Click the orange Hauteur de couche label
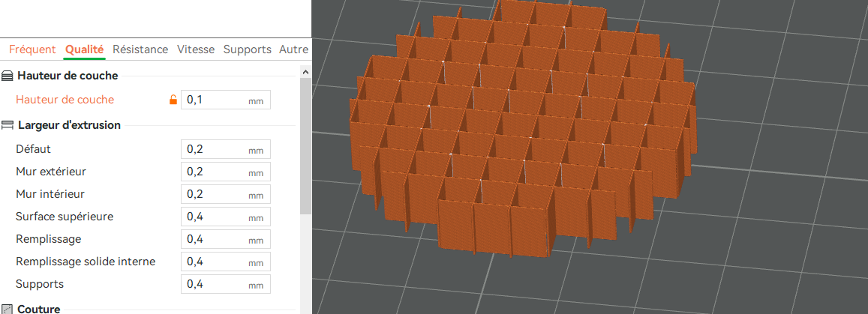This screenshot has width=868, height=314. [65, 100]
